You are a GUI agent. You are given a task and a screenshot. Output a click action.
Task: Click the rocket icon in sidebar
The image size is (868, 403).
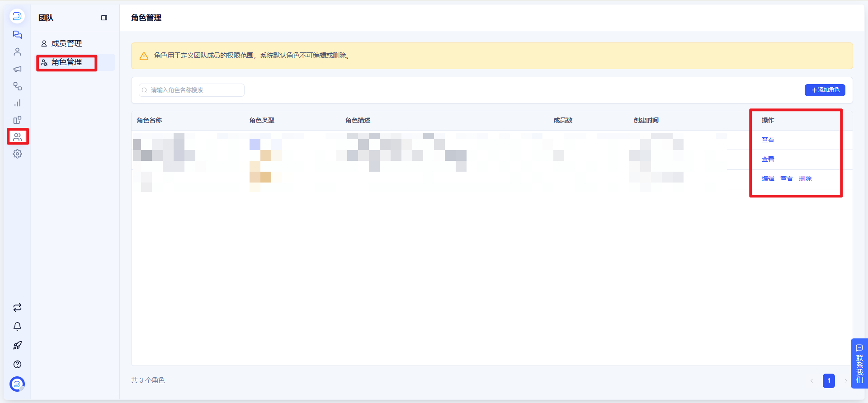coord(17,346)
